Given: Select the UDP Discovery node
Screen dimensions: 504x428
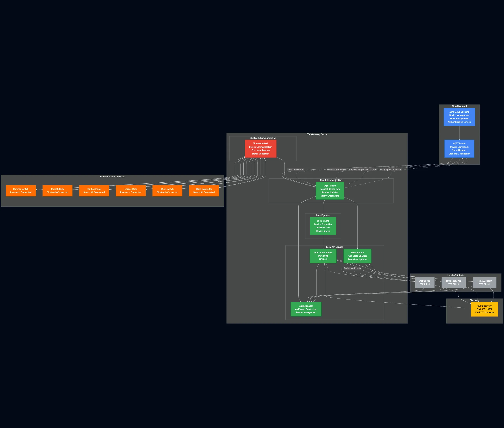Looking at the screenshot, I should click(484, 309).
